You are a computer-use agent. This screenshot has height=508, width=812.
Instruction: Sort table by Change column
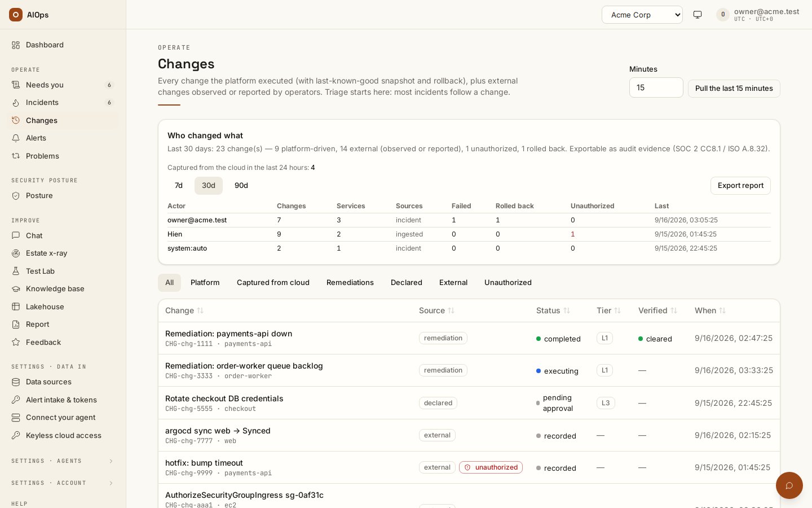tap(184, 311)
